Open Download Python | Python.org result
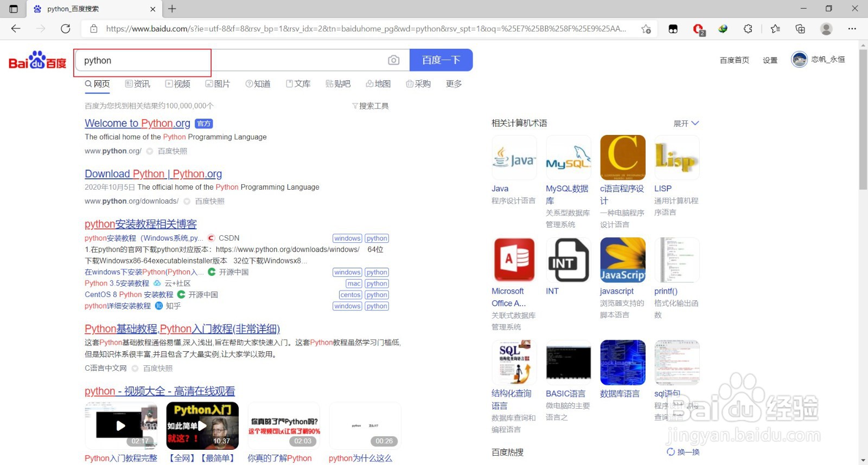868x465 pixels. pos(153,174)
